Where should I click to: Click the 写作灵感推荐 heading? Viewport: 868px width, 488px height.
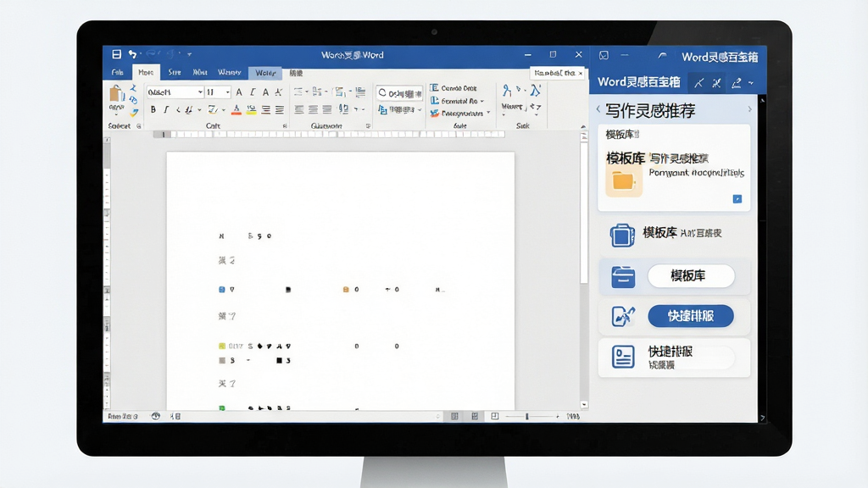(x=650, y=111)
